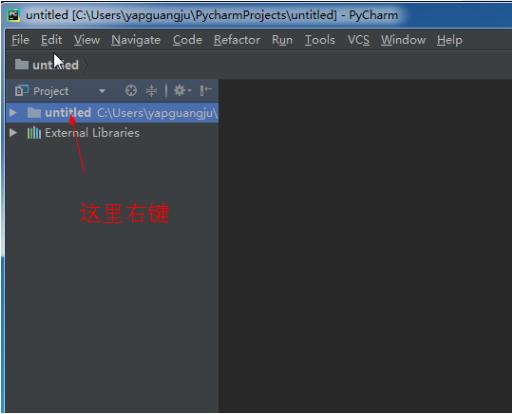Open the Project view dropdown arrow
Image resolution: width=512 pixels, height=414 pixels.
pyautogui.click(x=102, y=91)
